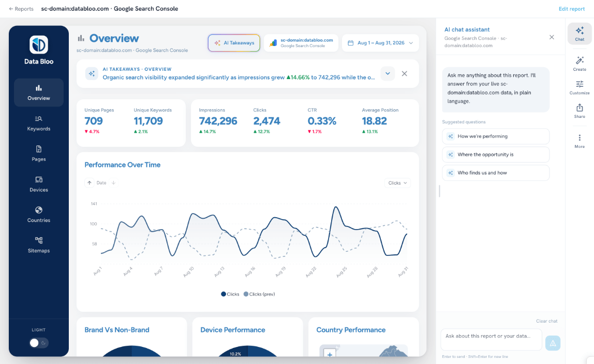Zoom in on the country map
594x364 pixels.
(x=330, y=354)
